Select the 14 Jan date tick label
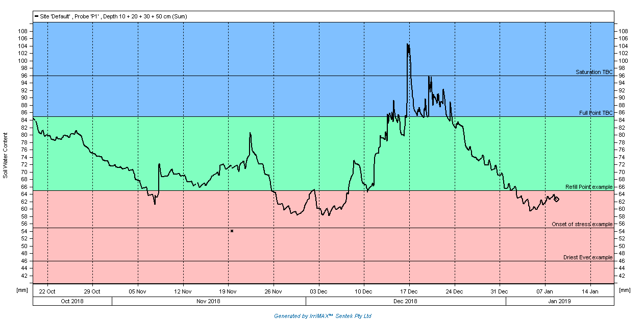The width and height of the screenshot is (644, 319). coord(590,291)
